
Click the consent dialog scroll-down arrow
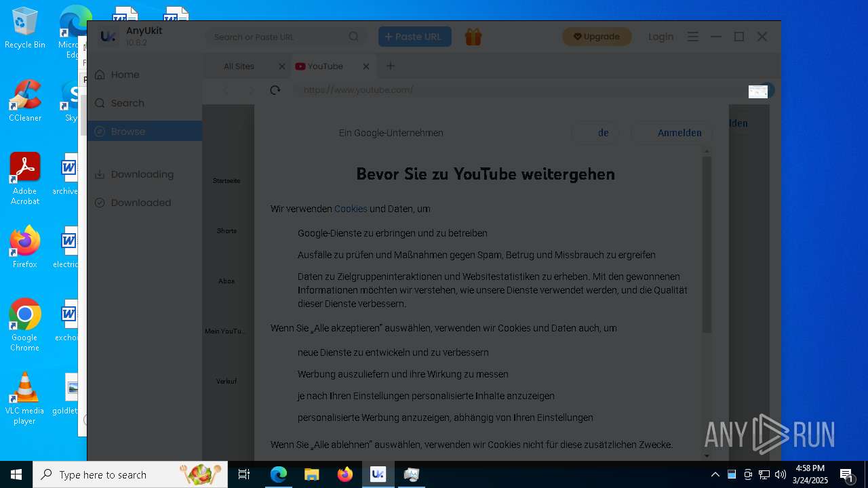707,456
